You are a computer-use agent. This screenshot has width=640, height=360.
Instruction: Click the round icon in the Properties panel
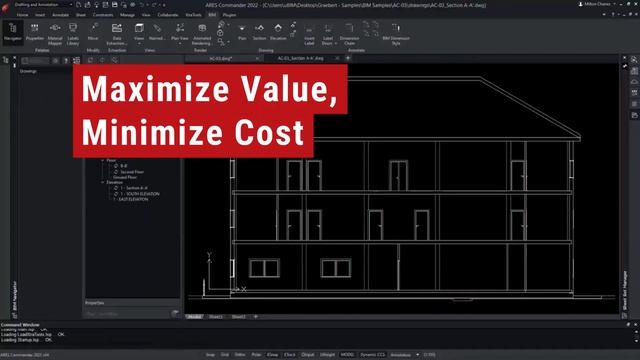(x=175, y=313)
